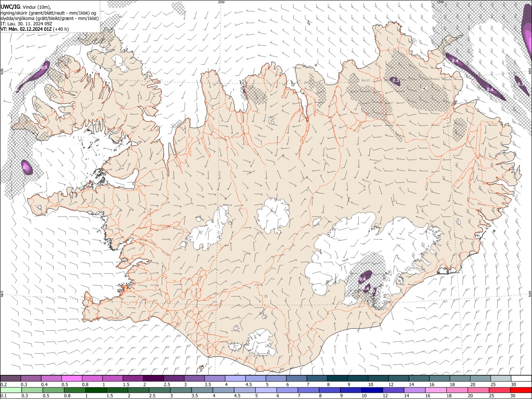Choose the grey-green 3 rain legend swatch
This screenshot has height=399, width=532.
(x=181, y=390)
